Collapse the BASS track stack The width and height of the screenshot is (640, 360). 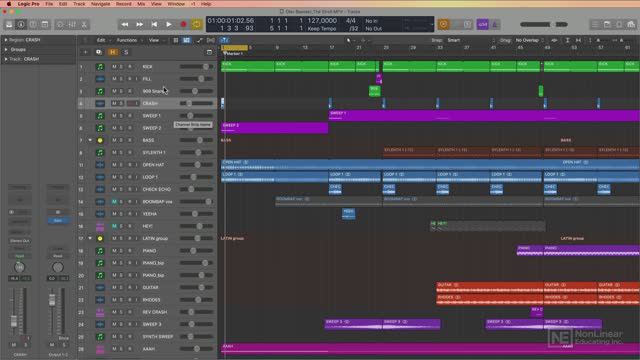click(x=90, y=140)
